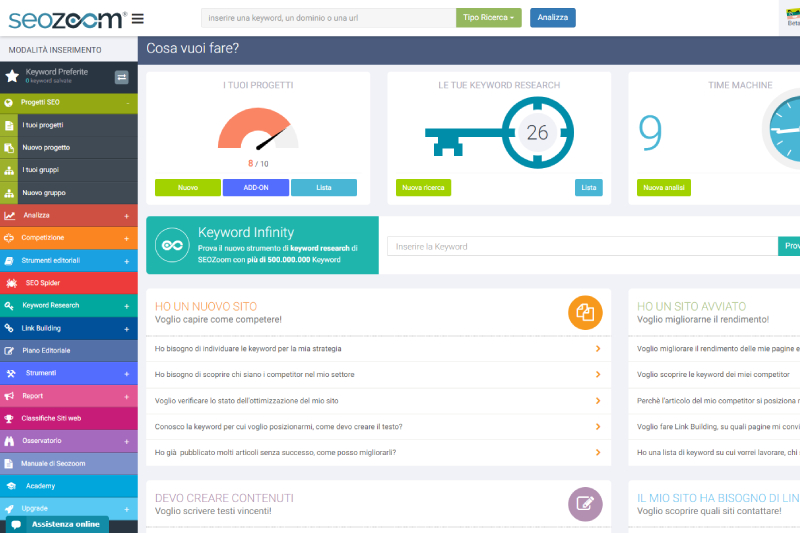Expand the Analizza menu plus sign
Screen dimensions: 800x533
tap(127, 216)
